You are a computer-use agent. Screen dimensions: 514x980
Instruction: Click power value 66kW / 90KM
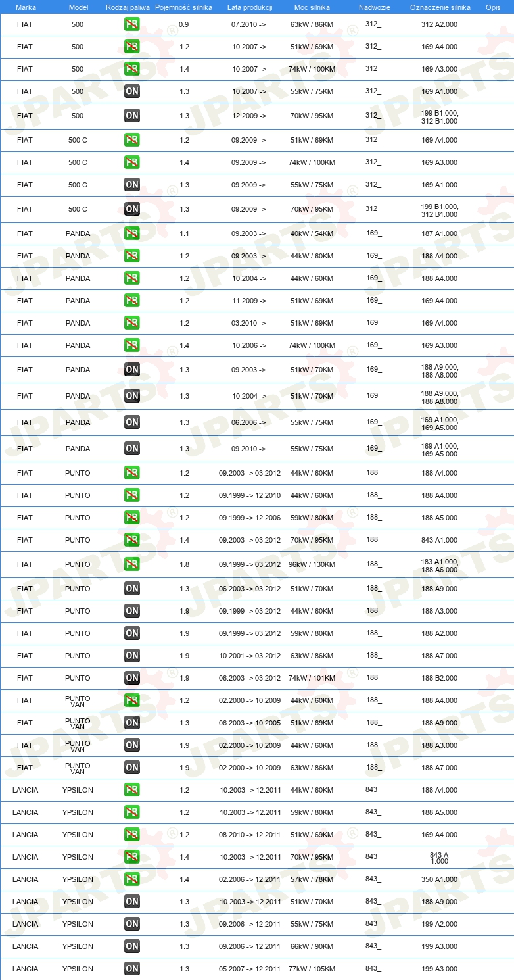[312, 946]
